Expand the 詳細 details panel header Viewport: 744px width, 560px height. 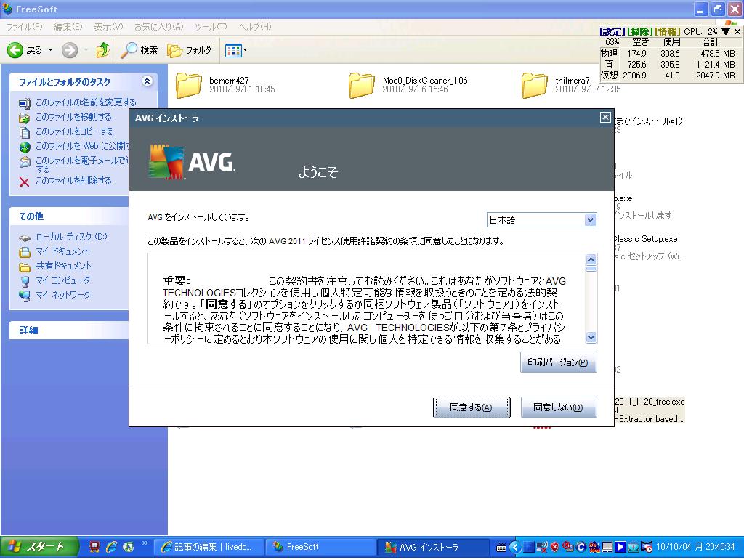coord(69,330)
